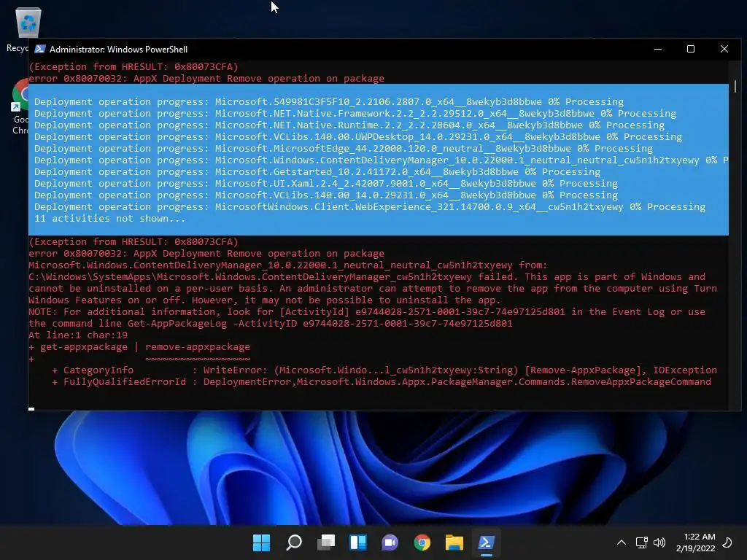Click the FullyQualifiedErrorId error line
This screenshot has height=560, width=747.
(381, 382)
